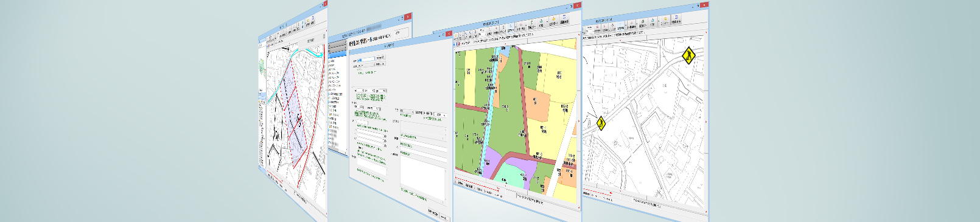Click the rightmost toolbar icon in street map window
Screen dimensions: 980x222
(x=676, y=19)
